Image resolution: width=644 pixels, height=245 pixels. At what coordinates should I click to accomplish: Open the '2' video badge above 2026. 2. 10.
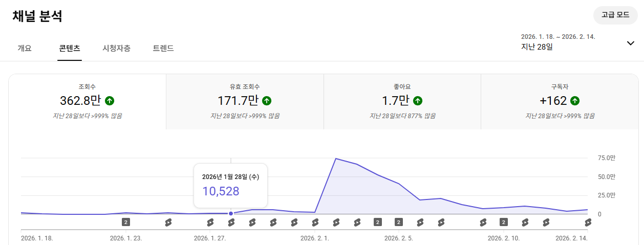504,222
